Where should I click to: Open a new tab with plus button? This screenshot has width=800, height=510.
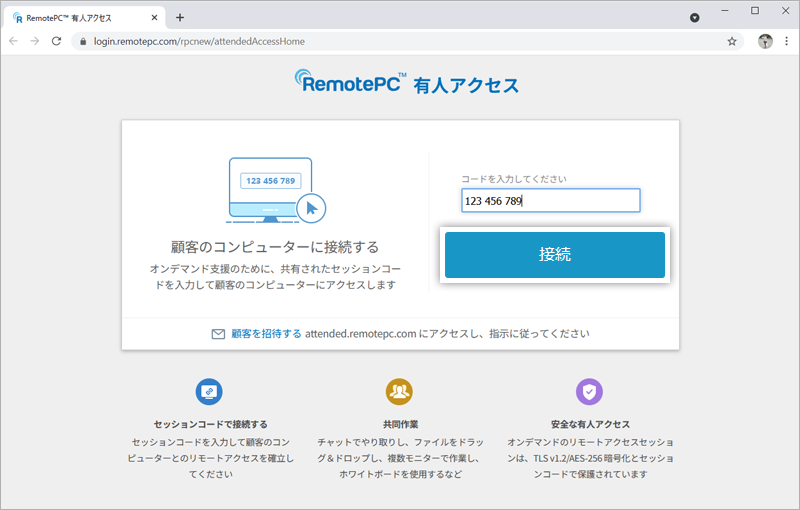pyautogui.click(x=180, y=18)
